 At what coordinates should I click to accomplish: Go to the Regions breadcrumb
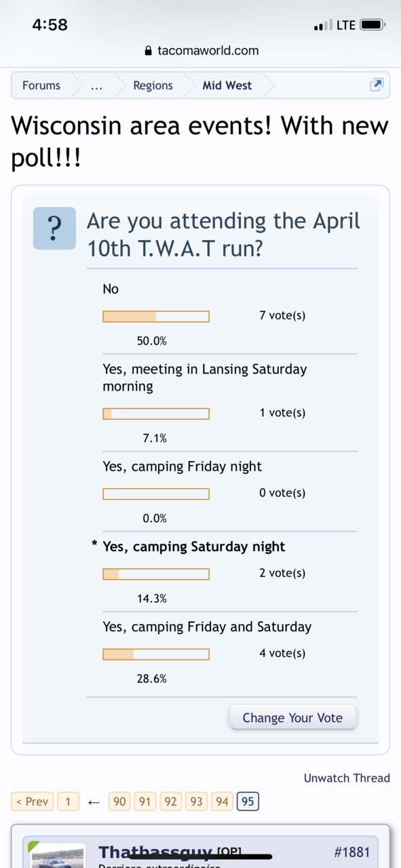coord(153,85)
